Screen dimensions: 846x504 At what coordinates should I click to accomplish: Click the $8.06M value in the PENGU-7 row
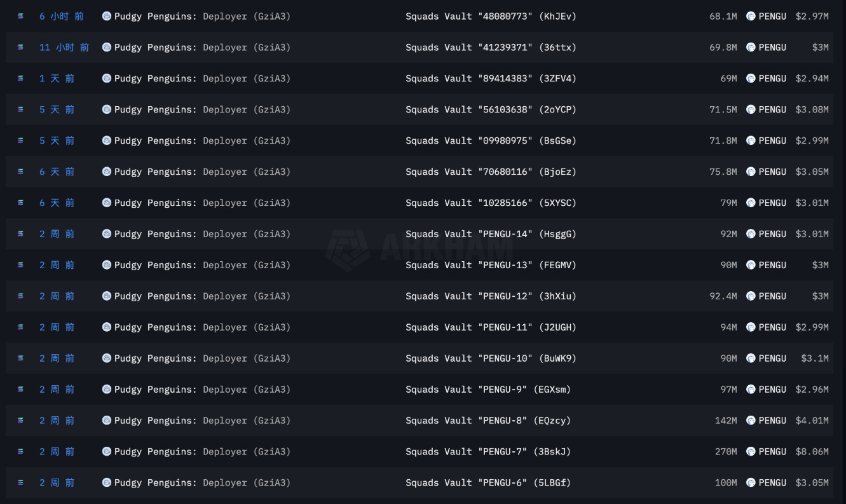[812, 452]
